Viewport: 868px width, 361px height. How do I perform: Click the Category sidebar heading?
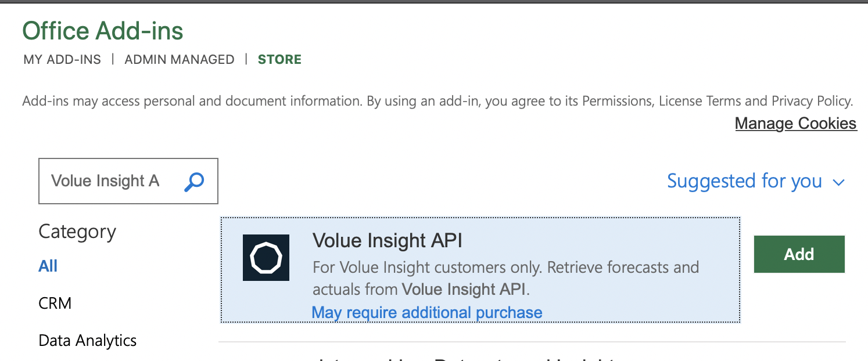coord(77,232)
